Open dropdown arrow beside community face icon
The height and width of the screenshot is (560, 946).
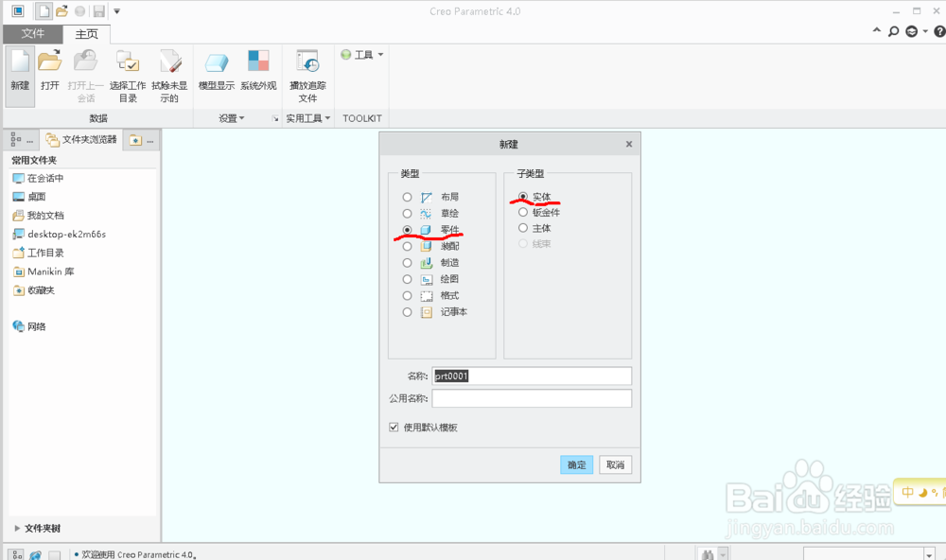925,31
